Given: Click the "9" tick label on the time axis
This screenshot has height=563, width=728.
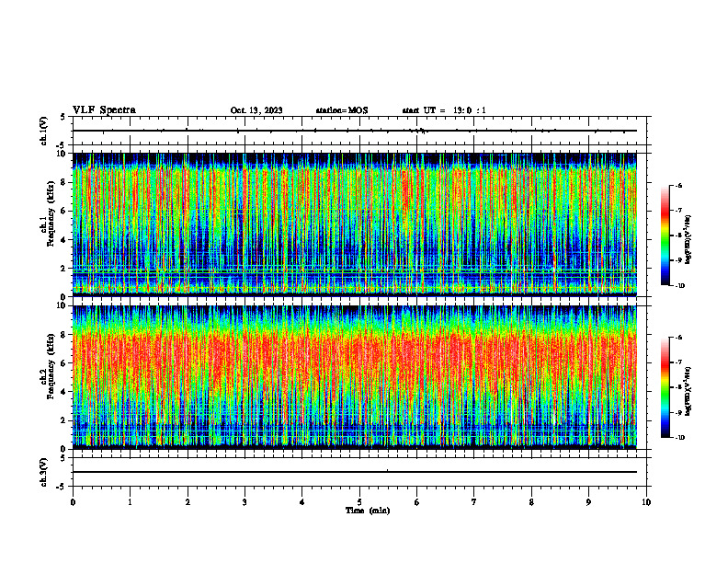Looking at the screenshot, I should [588, 502].
